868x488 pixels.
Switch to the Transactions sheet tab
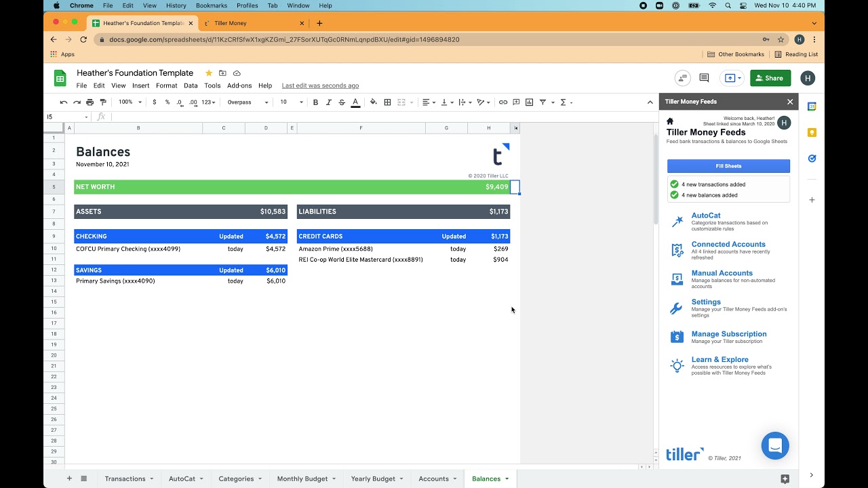pyautogui.click(x=129, y=479)
